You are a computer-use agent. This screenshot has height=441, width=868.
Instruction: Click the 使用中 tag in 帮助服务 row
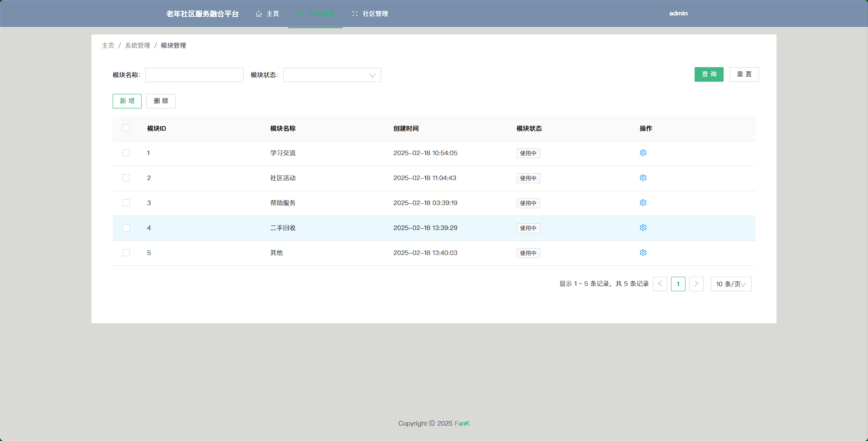click(528, 203)
